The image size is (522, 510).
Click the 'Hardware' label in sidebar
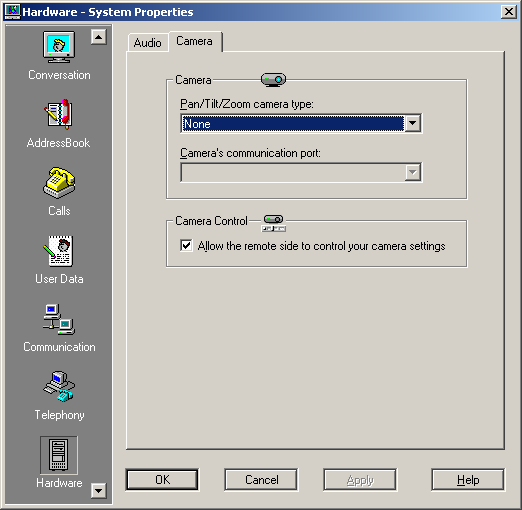[59, 483]
